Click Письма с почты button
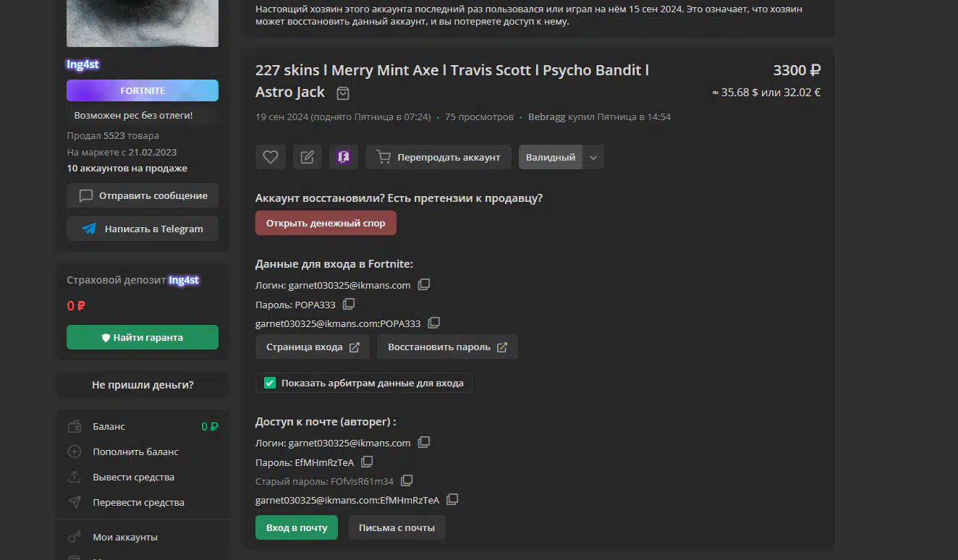Viewport: 958px width, 560px height. click(x=397, y=527)
